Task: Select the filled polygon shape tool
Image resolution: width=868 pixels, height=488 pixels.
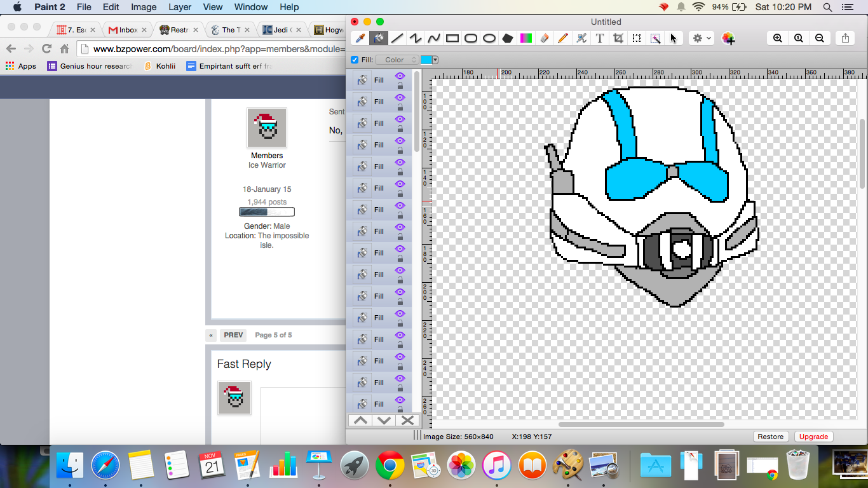Action: tap(507, 38)
